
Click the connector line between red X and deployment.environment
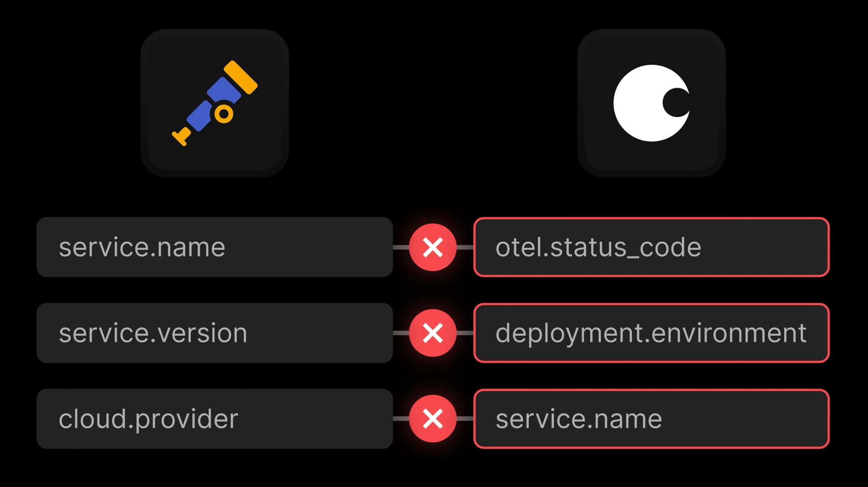click(x=465, y=333)
